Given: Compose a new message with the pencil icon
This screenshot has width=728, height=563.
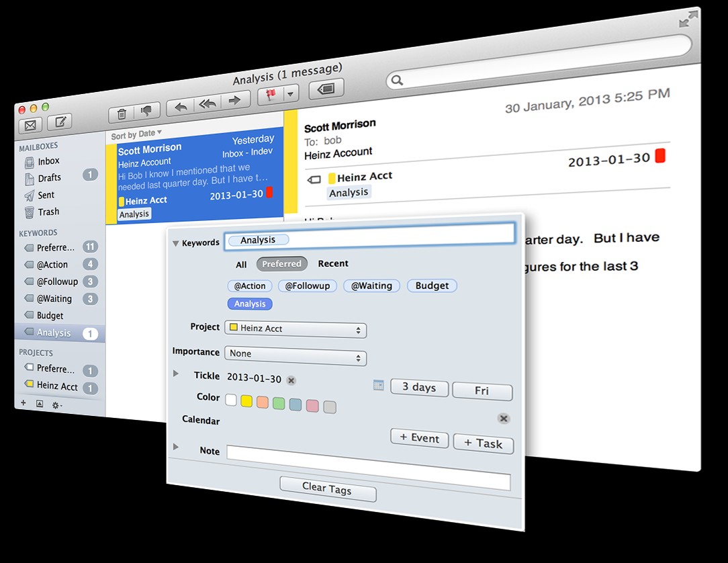Looking at the screenshot, I should 60,122.
